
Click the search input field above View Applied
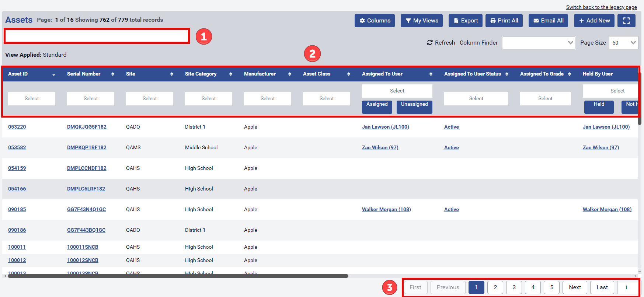click(97, 36)
